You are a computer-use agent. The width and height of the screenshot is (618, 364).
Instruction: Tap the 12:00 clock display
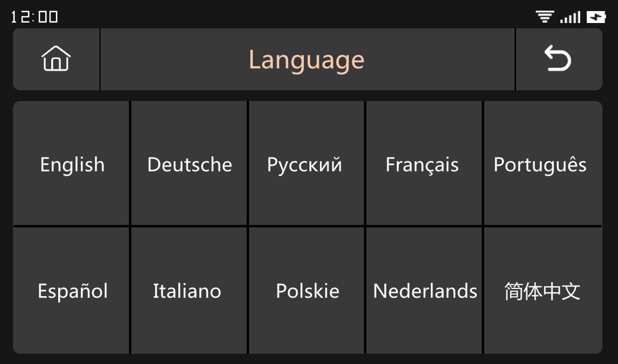(x=35, y=17)
